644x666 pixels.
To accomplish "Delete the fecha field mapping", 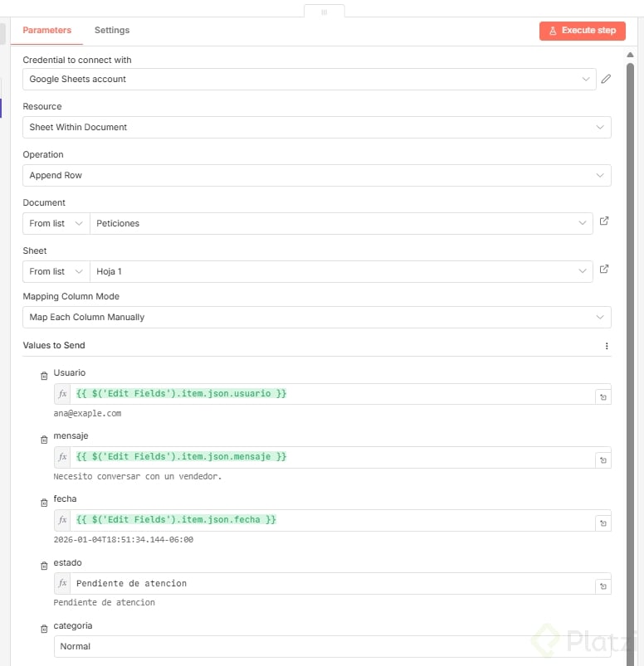I will (x=44, y=502).
